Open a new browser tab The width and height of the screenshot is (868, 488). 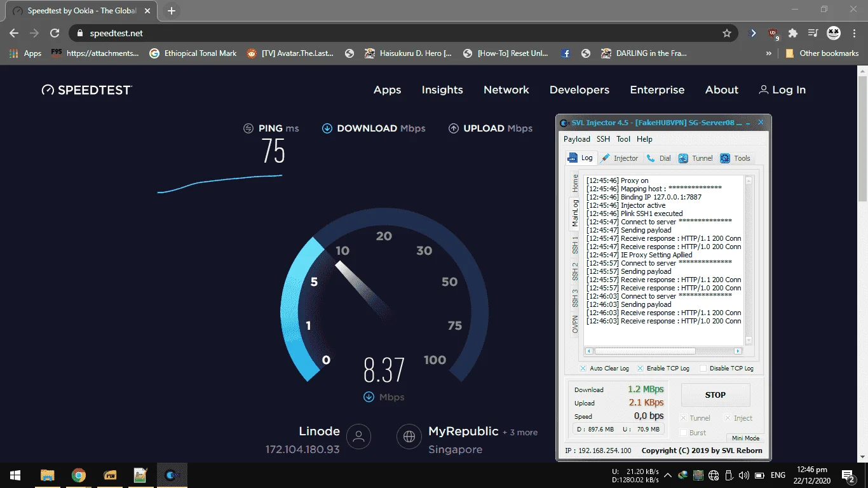(x=172, y=11)
